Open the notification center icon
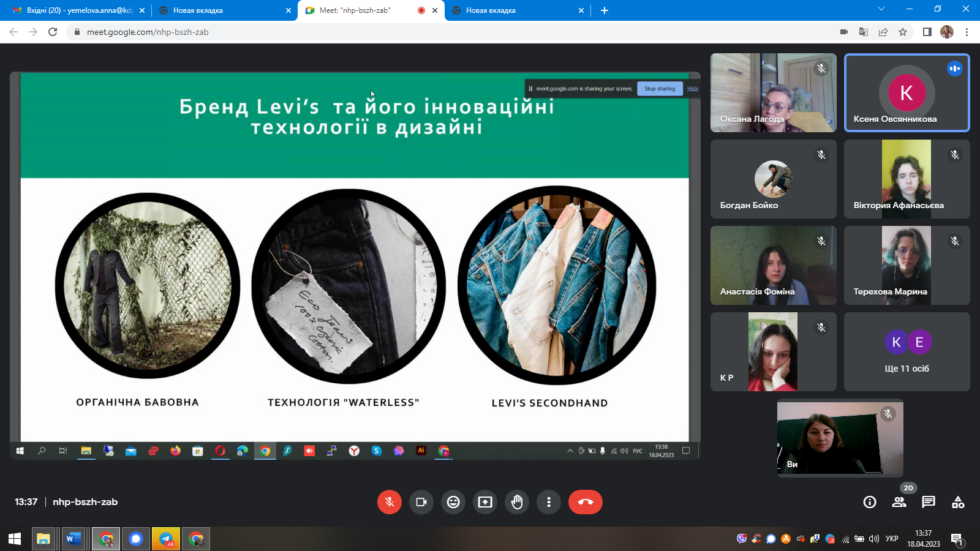Viewport: 980px width, 551px height. [957, 539]
